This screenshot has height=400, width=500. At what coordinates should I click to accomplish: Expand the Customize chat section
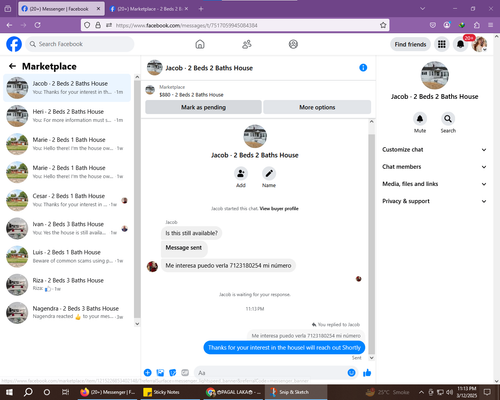pos(434,150)
